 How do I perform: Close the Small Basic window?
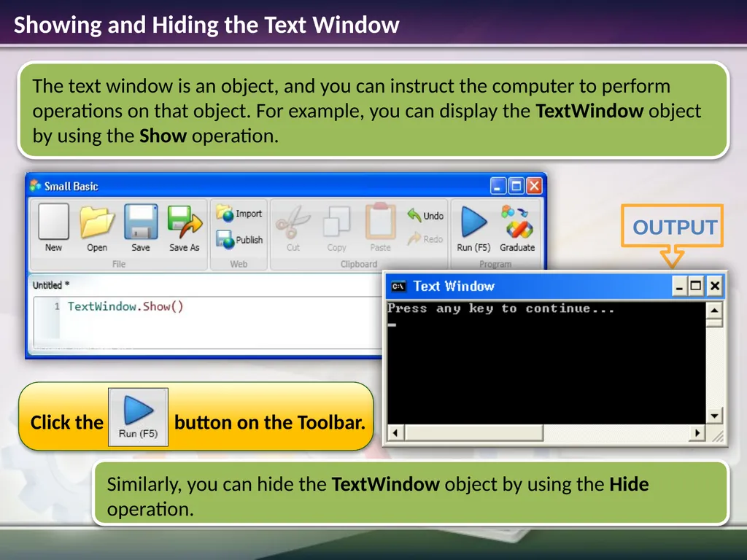[x=534, y=186]
